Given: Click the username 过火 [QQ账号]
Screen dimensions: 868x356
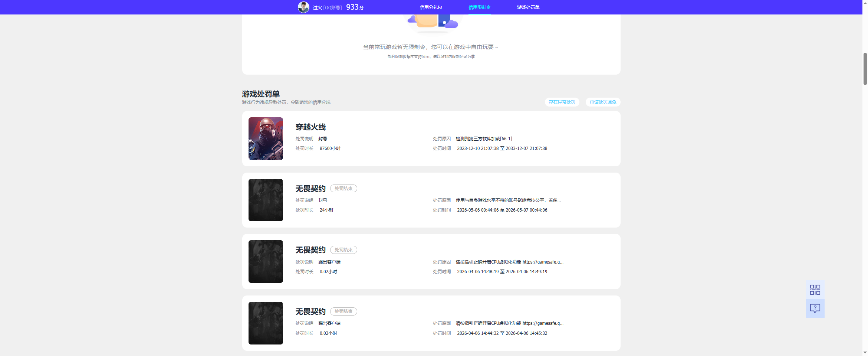Looking at the screenshot, I should [327, 7].
